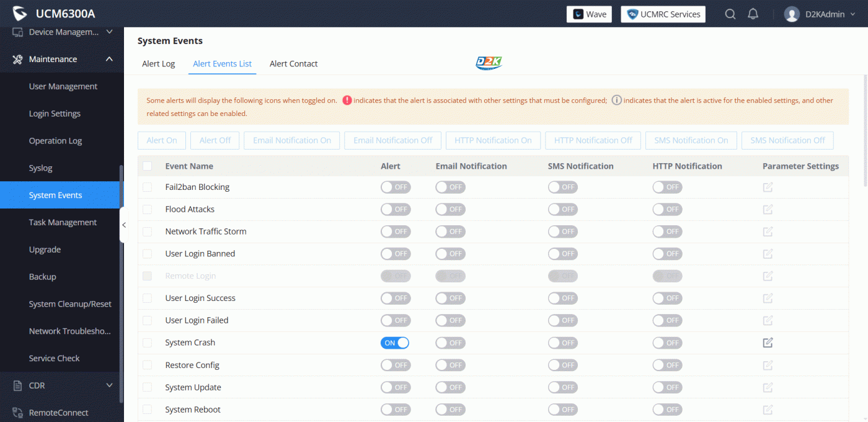
Task: Collapse the sidebar with arrow handle
Action: [123, 225]
